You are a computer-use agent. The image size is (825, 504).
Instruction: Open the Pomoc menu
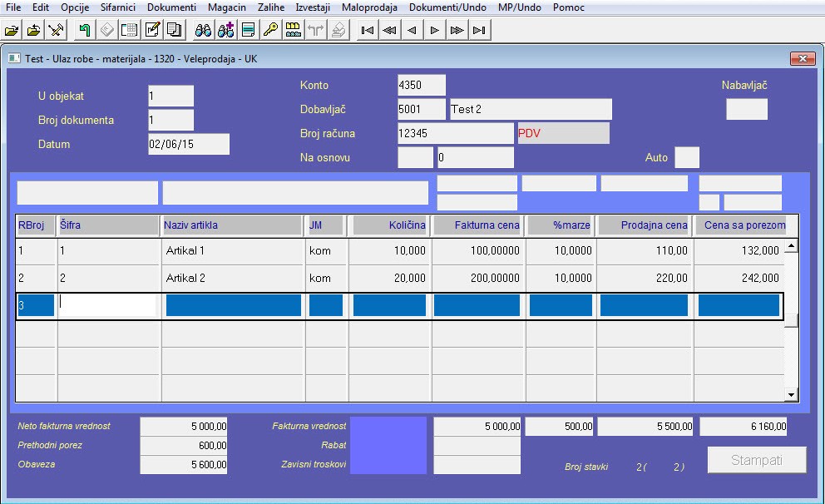tap(568, 7)
